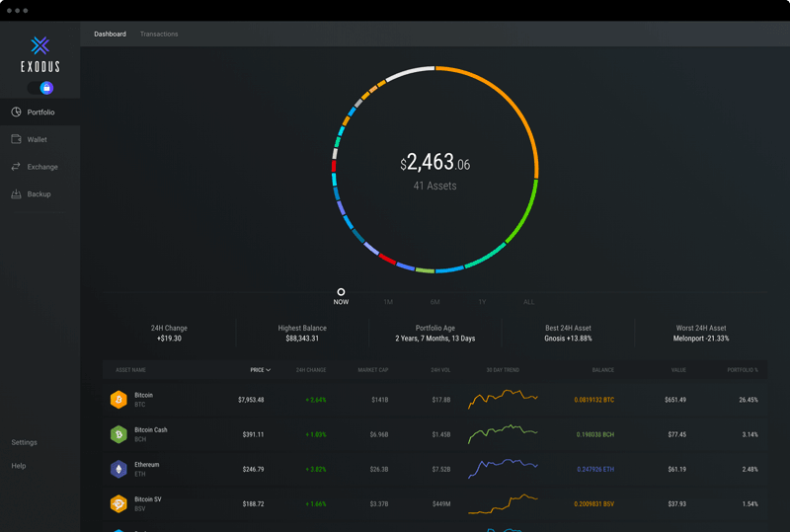The height and width of the screenshot is (532, 790).
Task: Switch to the Transactions tab
Action: pyautogui.click(x=159, y=34)
